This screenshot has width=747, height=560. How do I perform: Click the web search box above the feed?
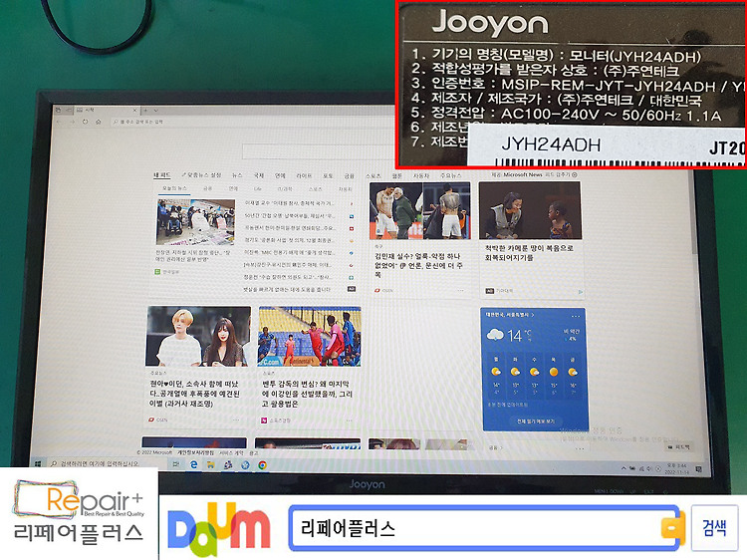click(317, 151)
